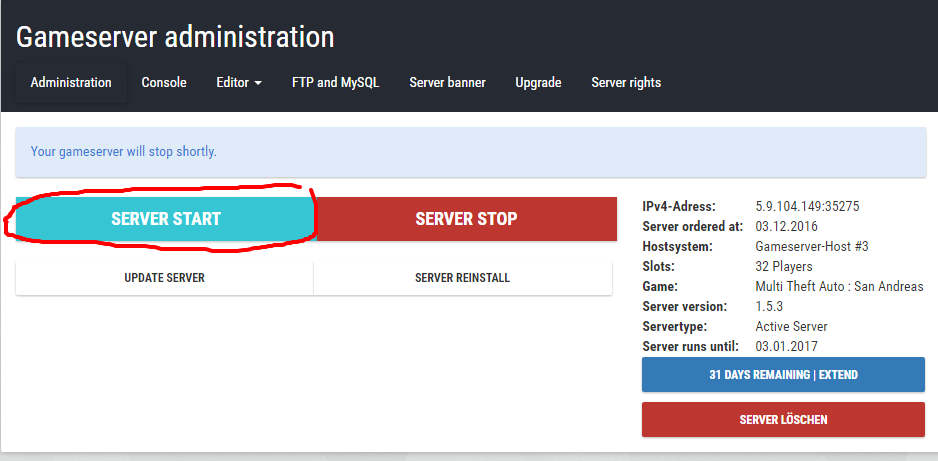Click the UPDATE SERVER button
Screen dimensions: 938x461
click(164, 278)
